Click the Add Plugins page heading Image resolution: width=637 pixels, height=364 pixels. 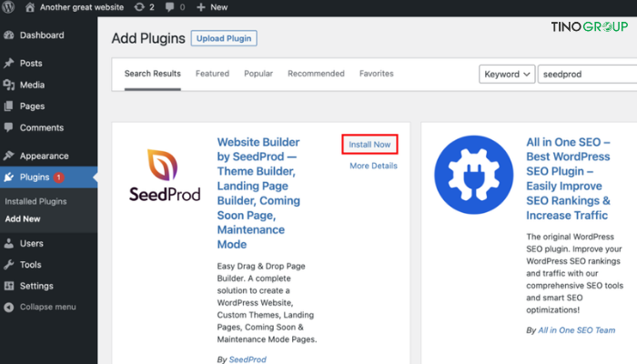point(148,38)
